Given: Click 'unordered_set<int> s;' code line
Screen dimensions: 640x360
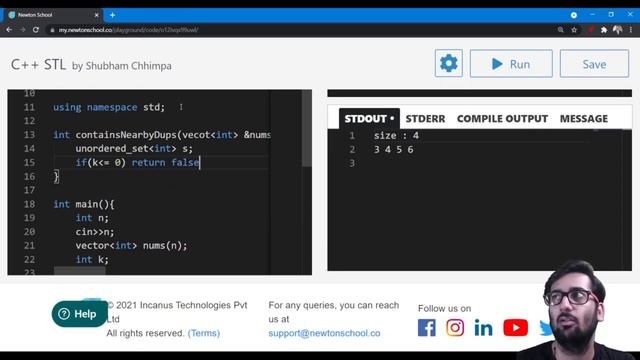Looking at the screenshot, I should coord(134,149).
